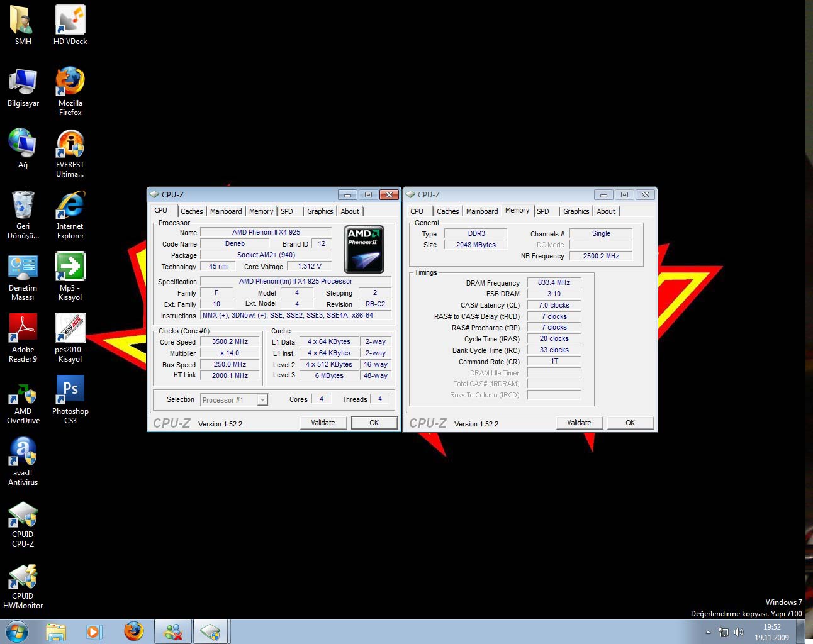Image resolution: width=813 pixels, height=644 pixels.
Task: Click the Show desktop strip at taskbar end
Action: [x=801, y=631]
